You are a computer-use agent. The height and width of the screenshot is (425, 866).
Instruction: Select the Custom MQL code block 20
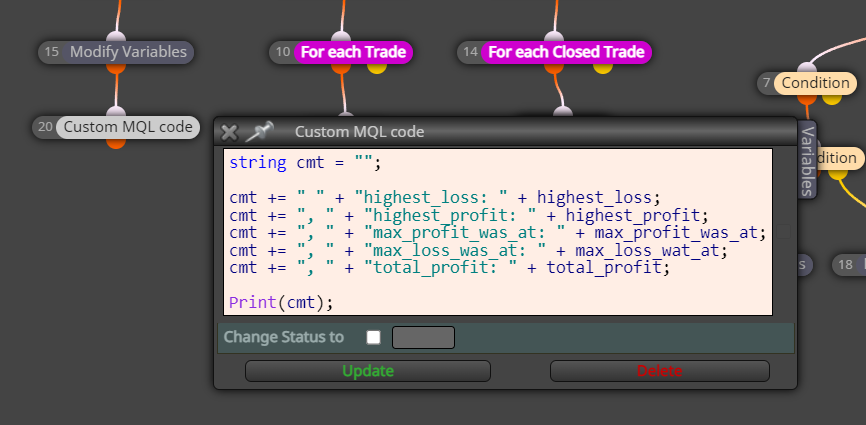coord(116,128)
